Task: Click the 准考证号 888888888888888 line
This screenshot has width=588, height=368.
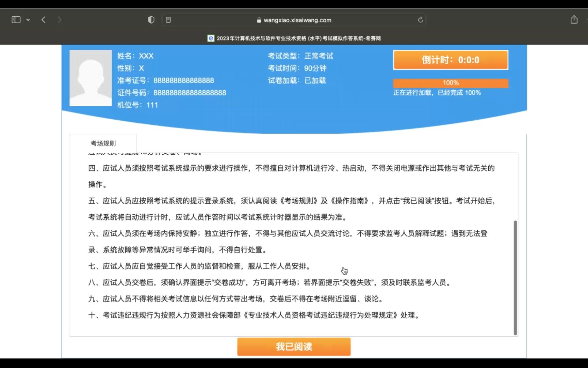Action: [x=166, y=80]
